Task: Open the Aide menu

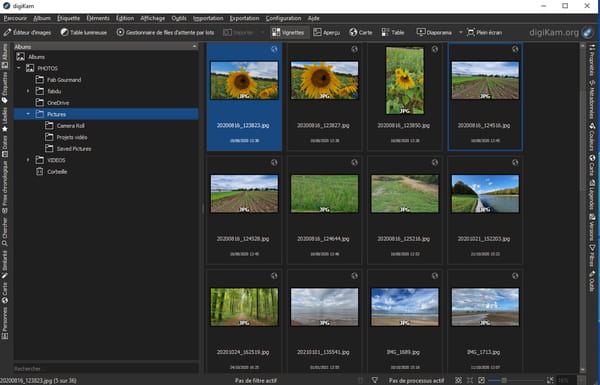Action: [x=313, y=18]
